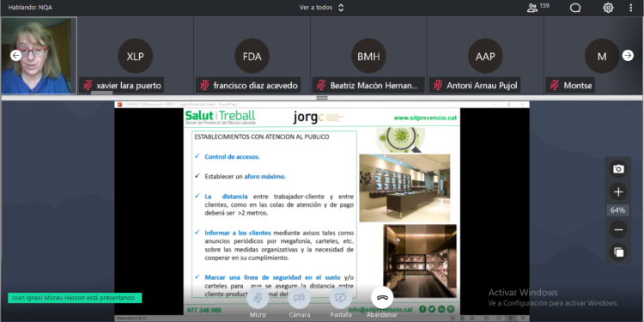This screenshot has height=322, width=644.
Task: Click 'Informar a los clientes' bullet text
Action: click(x=238, y=233)
